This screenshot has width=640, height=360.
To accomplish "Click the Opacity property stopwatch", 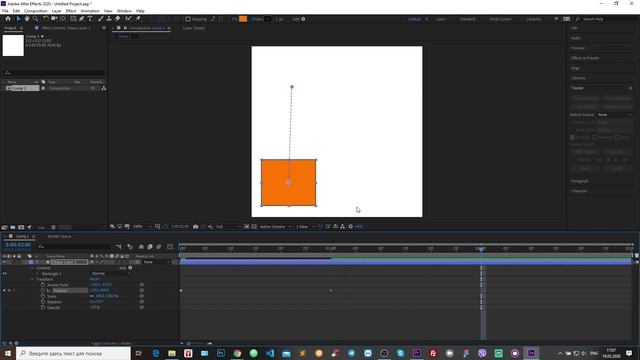I will (x=43, y=307).
